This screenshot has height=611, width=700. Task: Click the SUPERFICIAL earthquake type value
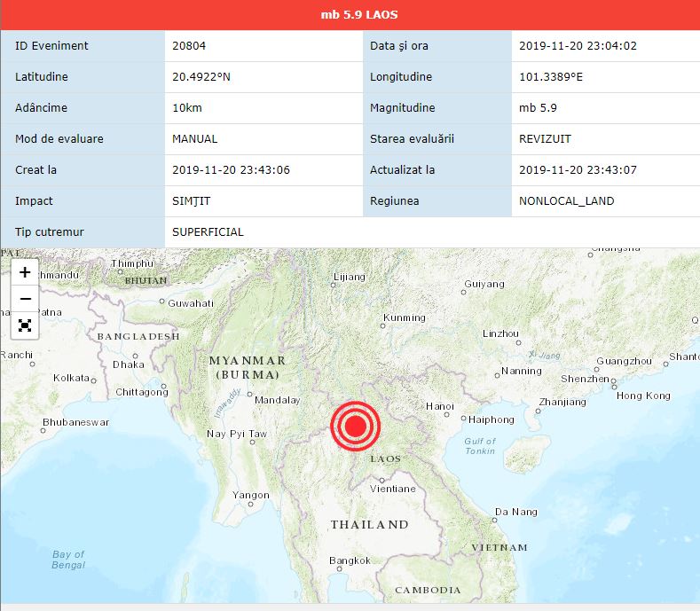point(208,232)
